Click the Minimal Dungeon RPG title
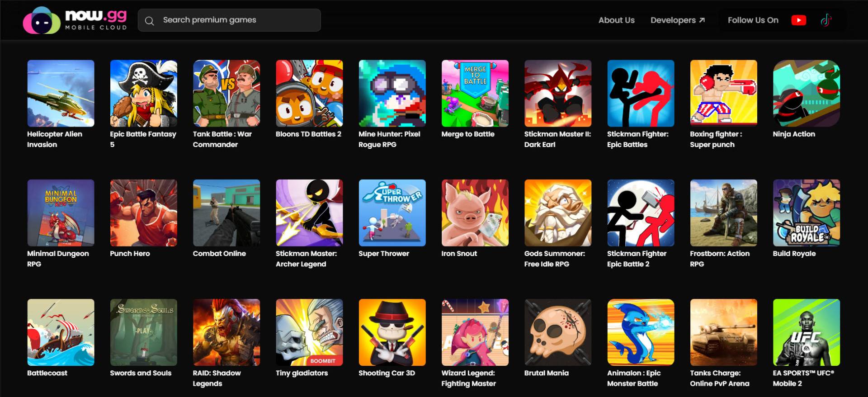 pyautogui.click(x=58, y=259)
